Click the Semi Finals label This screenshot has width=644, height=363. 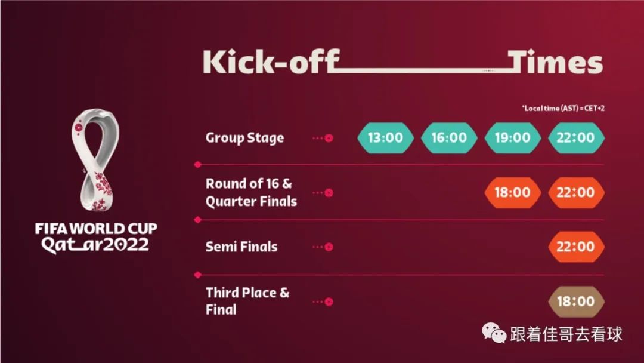coord(241,247)
